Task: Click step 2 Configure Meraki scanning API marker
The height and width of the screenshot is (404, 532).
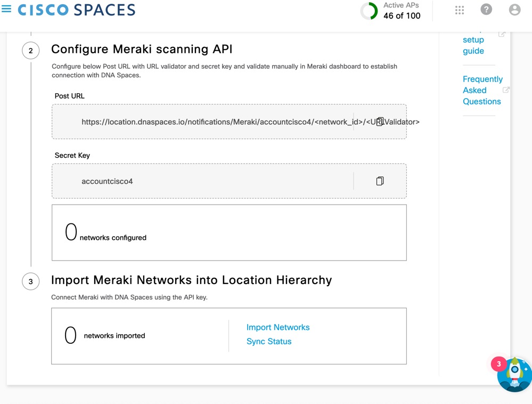Action: [30, 50]
